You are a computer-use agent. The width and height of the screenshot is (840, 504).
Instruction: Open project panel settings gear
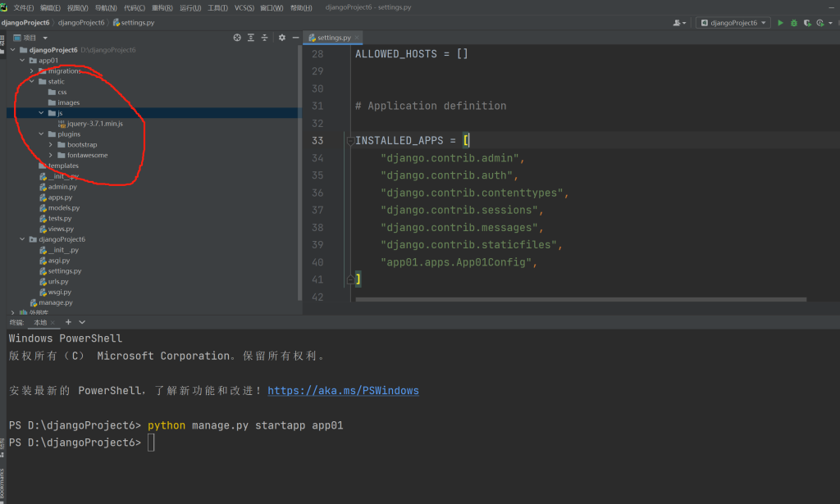(282, 38)
